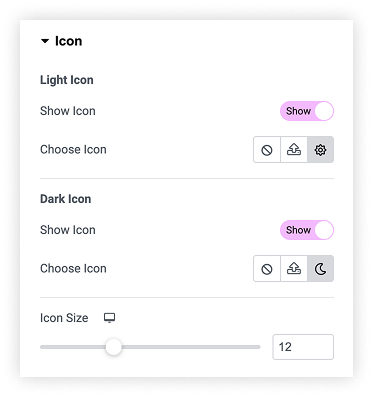The width and height of the screenshot is (373, 397).
Task: Click the Light Icon heading label
Action: coord(67,80)
